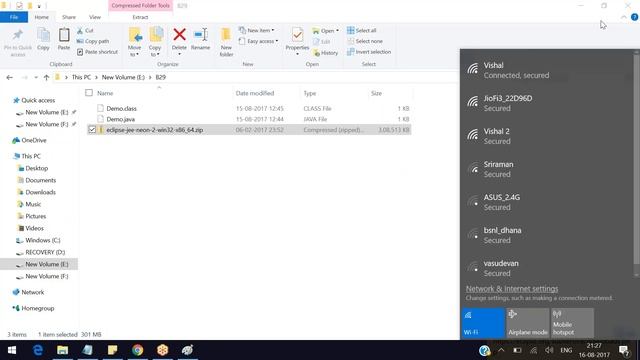
Task: Toggle Airplane mode tile
Action: pyautogui.click(x=527, y=323)
